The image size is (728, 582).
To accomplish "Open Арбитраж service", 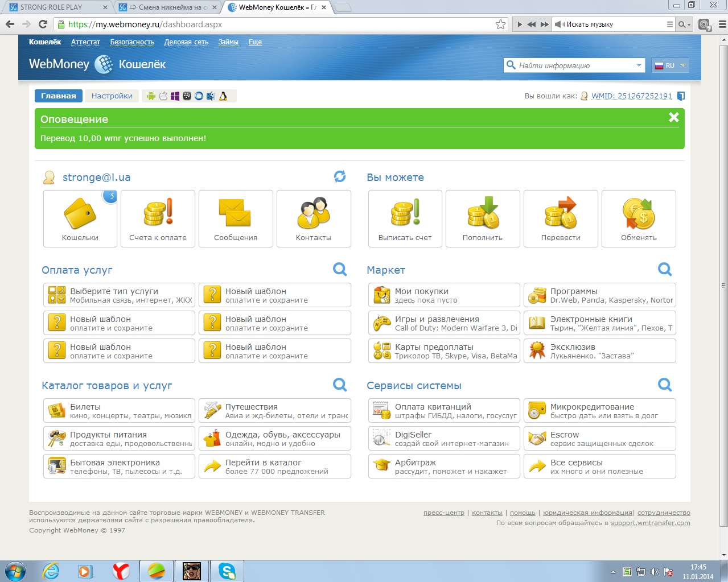I will click(x=444, y=467).
